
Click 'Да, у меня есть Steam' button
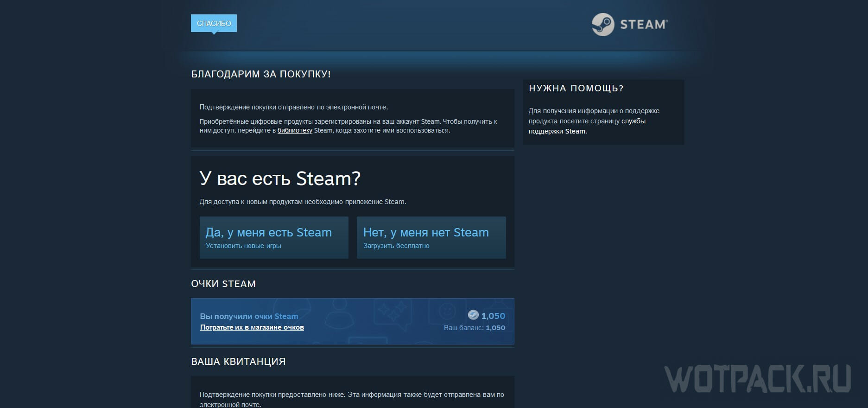click(274, 237)
